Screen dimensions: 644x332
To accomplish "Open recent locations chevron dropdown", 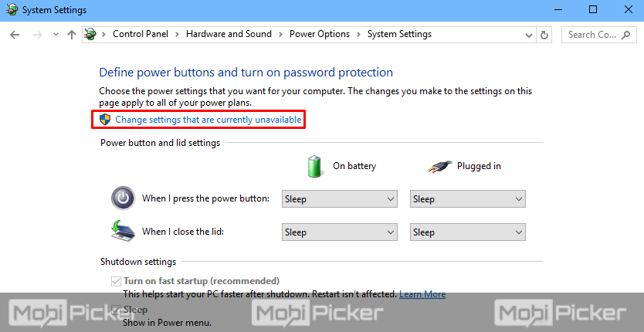I will click(x=56, y=35).
